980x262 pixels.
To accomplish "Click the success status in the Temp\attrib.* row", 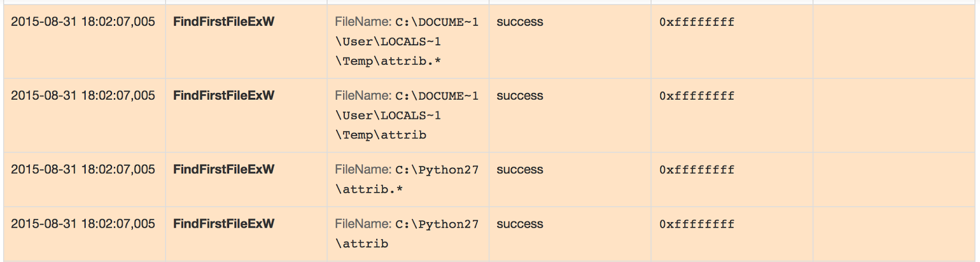I will (519, 22).
